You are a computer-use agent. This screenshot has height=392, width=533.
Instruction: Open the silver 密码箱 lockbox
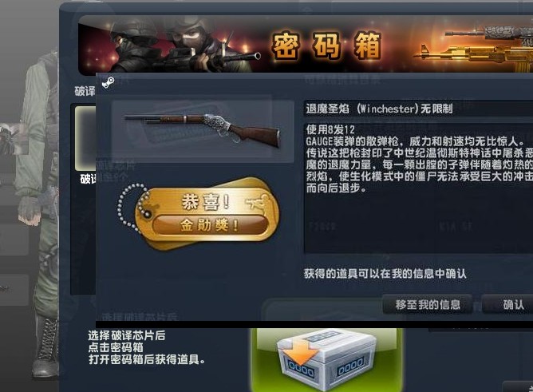point(326,360)
